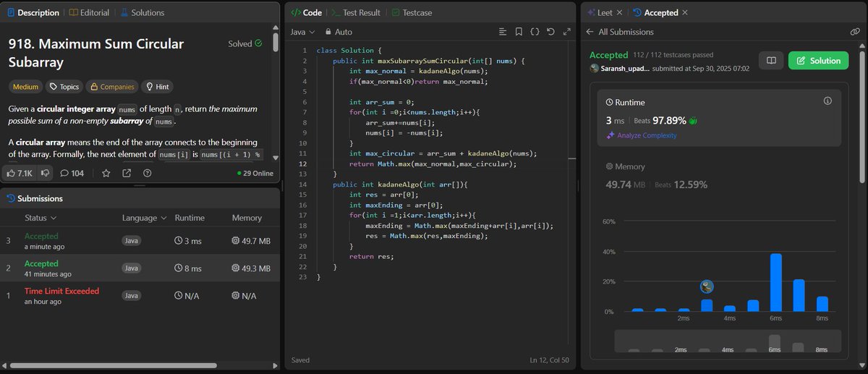Switch to the Editorial tab
This screenshot has height=374, width=868.
[90, 12]
